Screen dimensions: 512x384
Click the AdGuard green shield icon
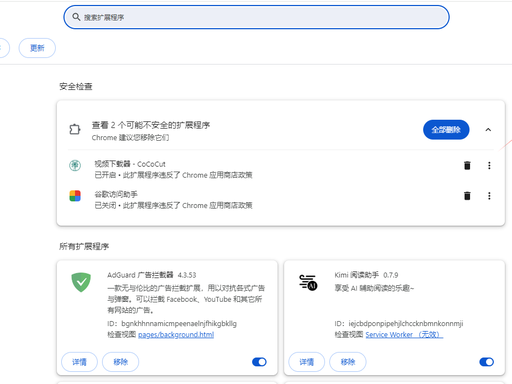(81, 282)
